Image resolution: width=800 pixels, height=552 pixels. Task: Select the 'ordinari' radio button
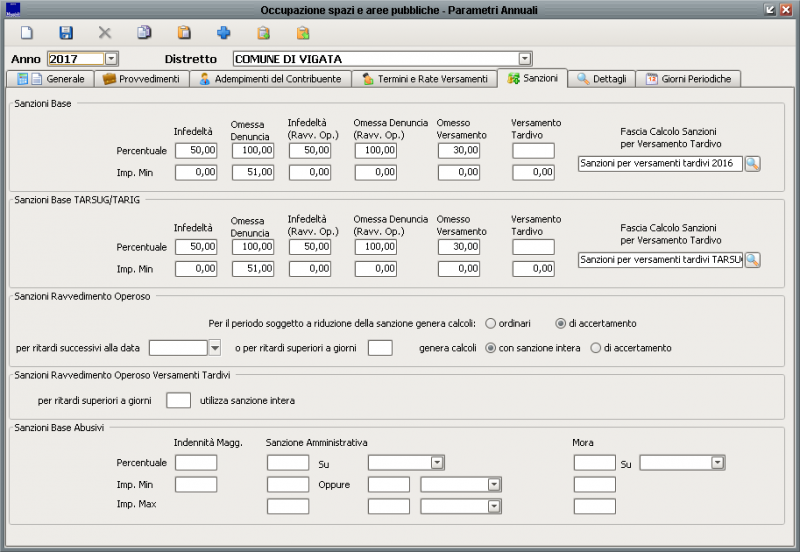pos(491,323)
